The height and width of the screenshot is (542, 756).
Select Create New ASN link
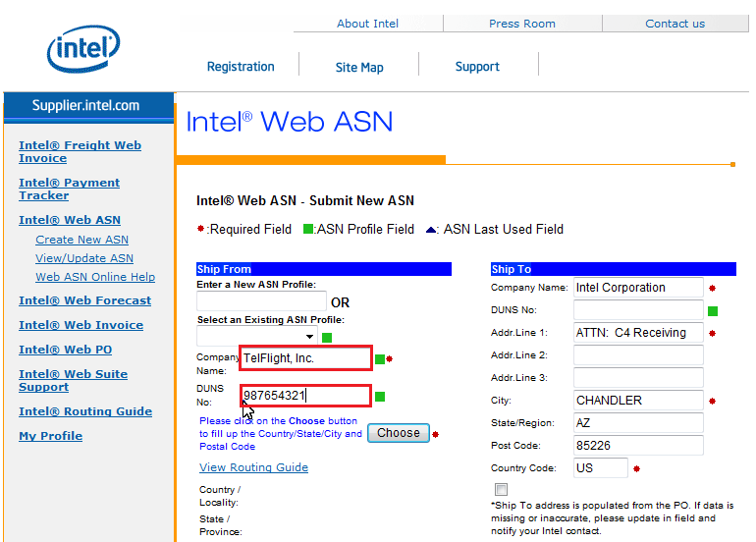pos(81,240)
